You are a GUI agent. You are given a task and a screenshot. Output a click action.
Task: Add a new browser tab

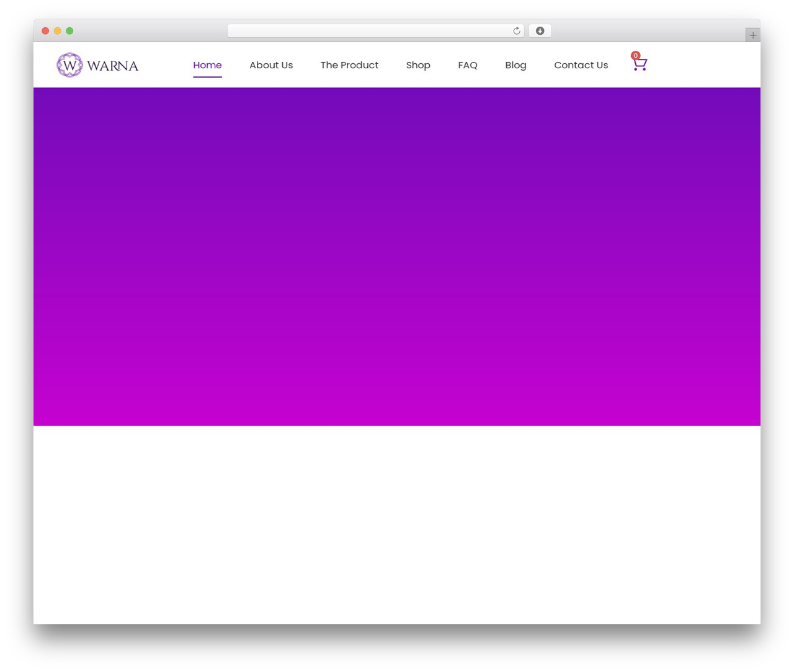(x=752, y=35)
